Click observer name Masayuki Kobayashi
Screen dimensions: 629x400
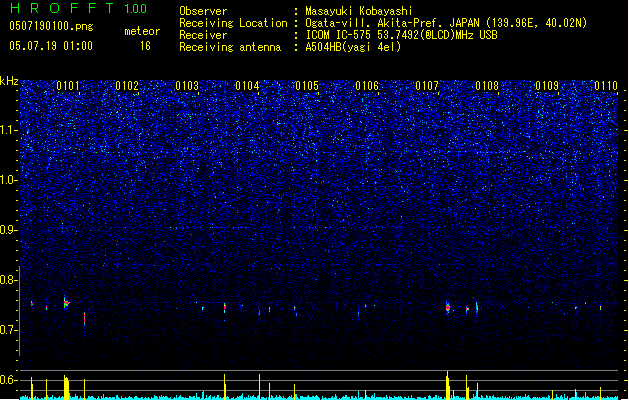(359, 11)
